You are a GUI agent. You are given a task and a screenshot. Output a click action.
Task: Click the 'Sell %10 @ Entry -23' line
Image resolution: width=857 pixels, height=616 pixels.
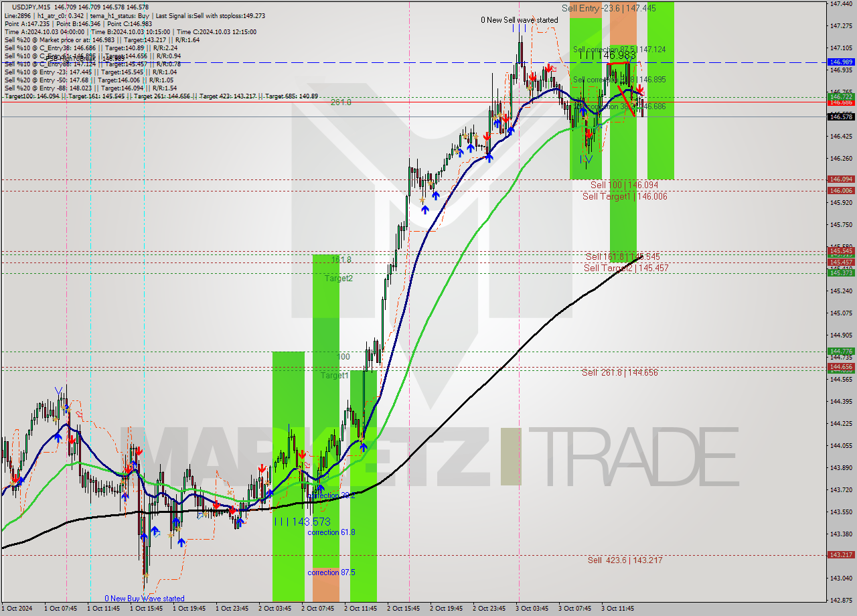[x=90, y=72]
